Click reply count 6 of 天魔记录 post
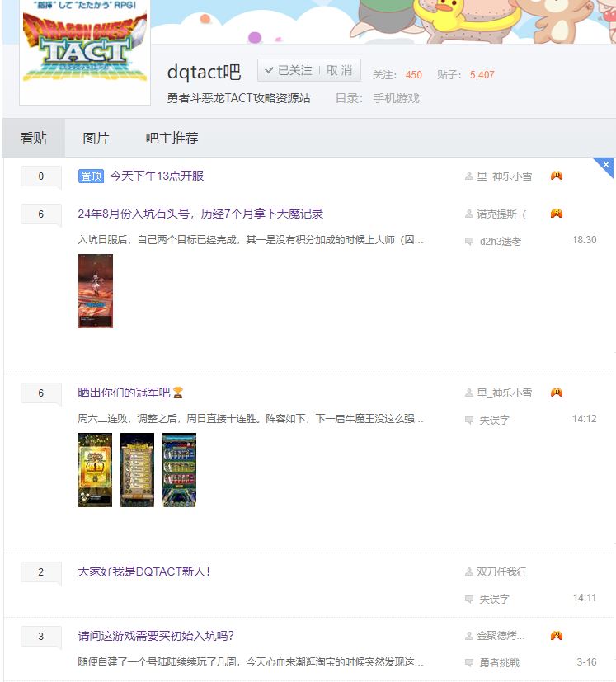 point(41,214)
